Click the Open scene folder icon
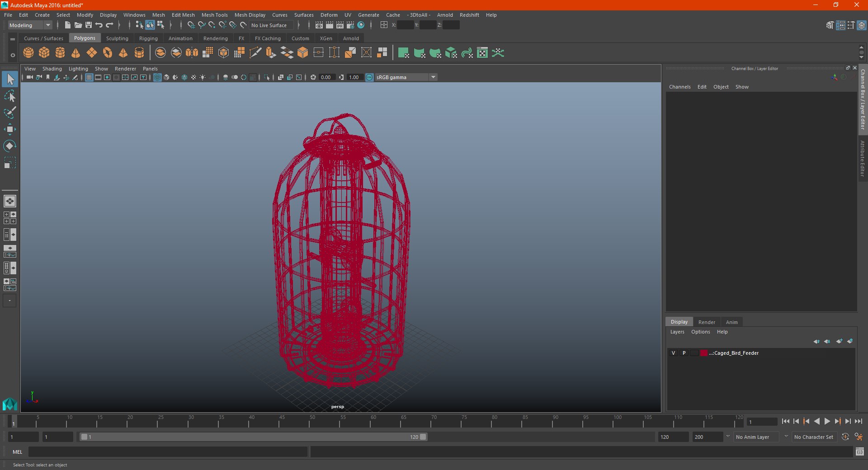 pos(78,25)
